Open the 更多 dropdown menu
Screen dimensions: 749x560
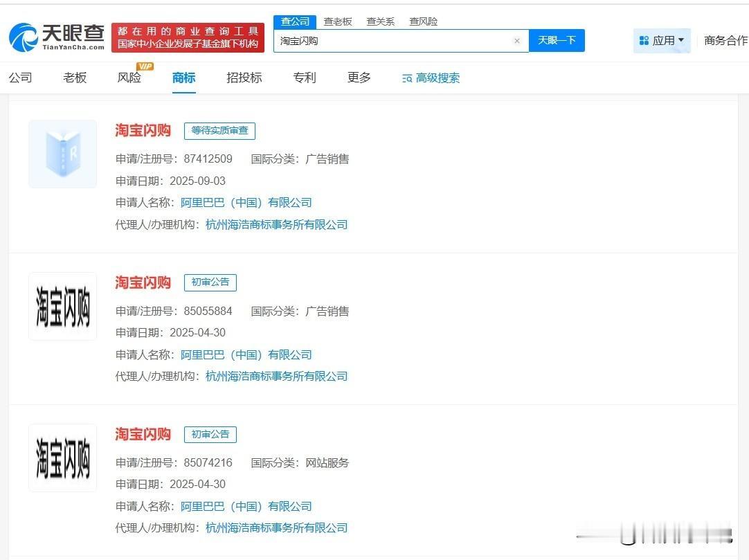(x=358, y=78)
